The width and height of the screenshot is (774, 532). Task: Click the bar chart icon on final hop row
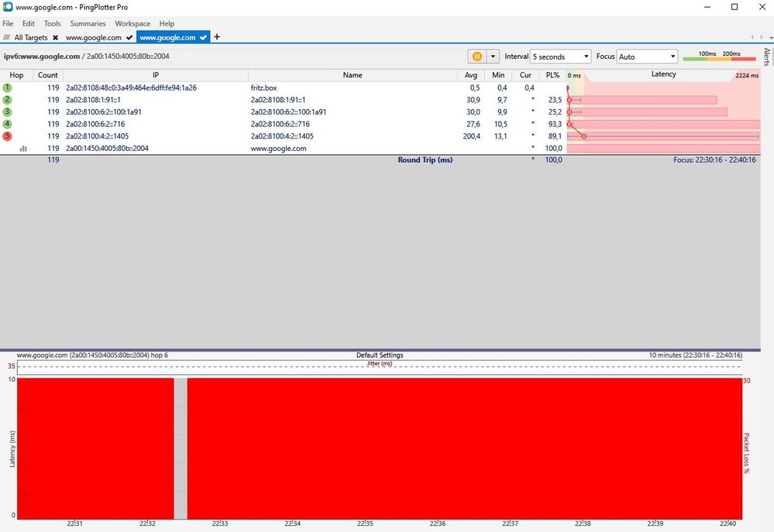pos(23,148)
